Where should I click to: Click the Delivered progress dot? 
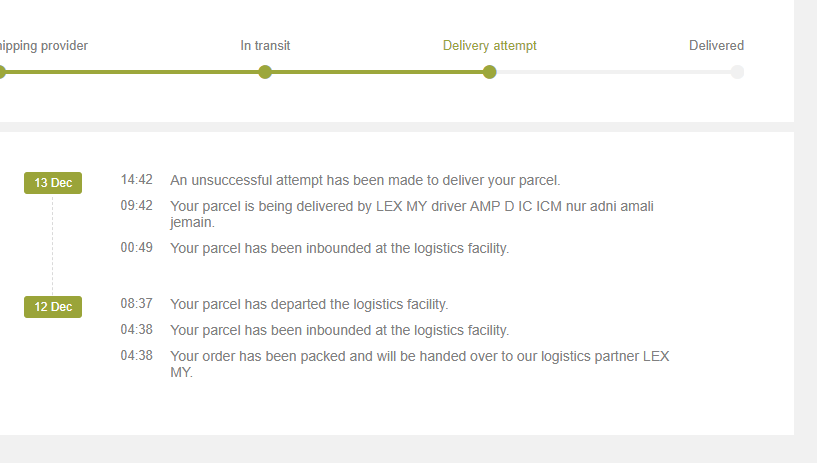(x=737, y=72)
